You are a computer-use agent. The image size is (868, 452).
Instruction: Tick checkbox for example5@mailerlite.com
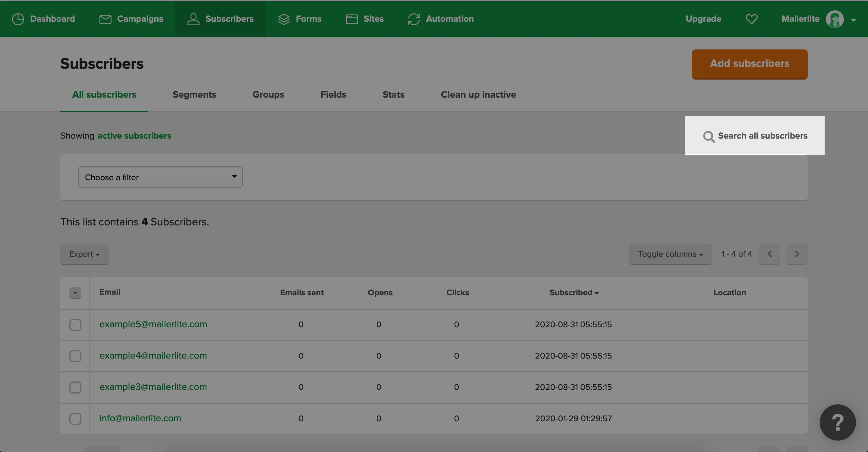(x=75, y=325)
